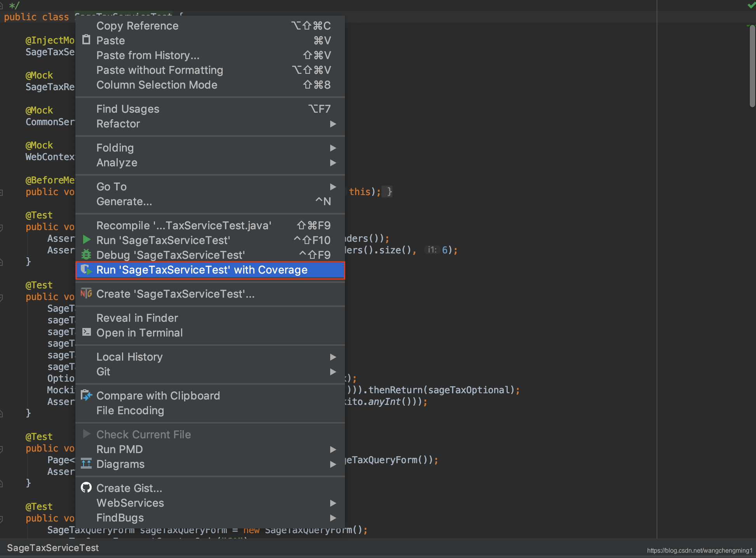Image resolution: width=756 pixels, height=558 pixels.
Task: Click the editor vertical scrollbar thumb
Action: tap(752, 66)
